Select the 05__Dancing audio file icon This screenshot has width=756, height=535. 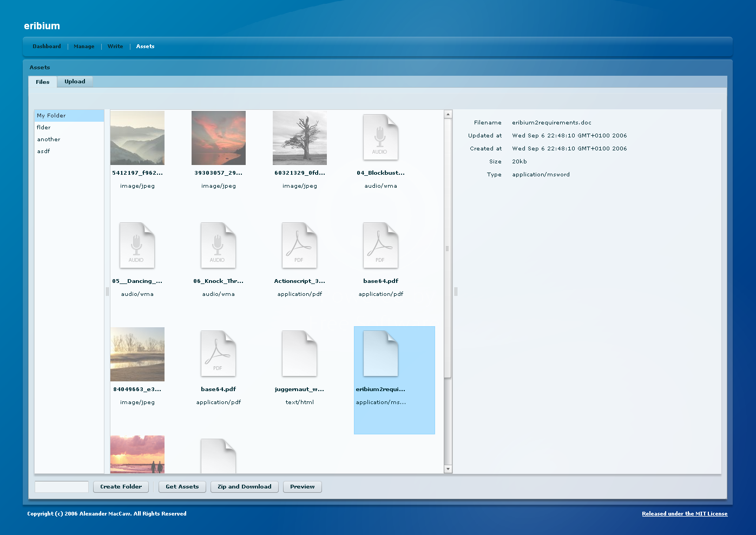[x=137, y=246]
